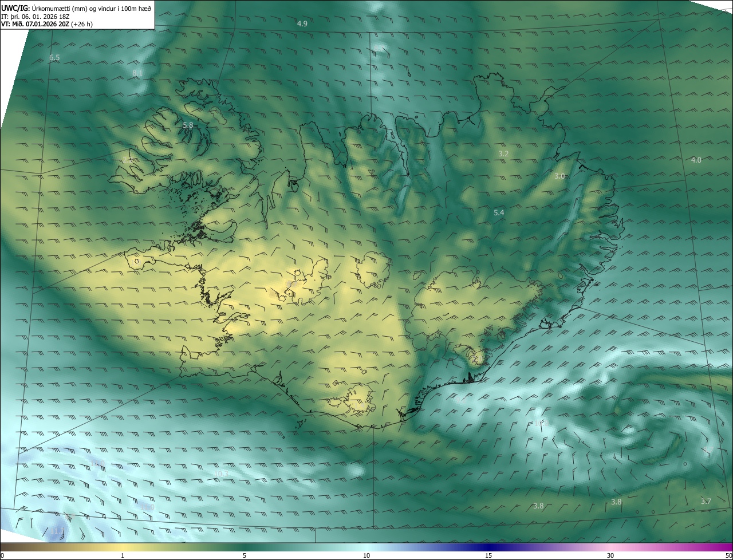Image resolution: width=733 pixels, height=560 pixels.
Task: Click the 4.9 precipitation value label
Action: click(302, 23)
